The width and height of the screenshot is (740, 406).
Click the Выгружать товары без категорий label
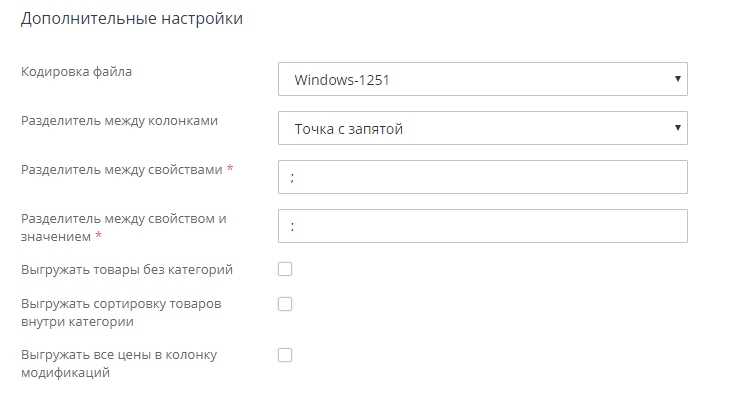coord(127,269)
